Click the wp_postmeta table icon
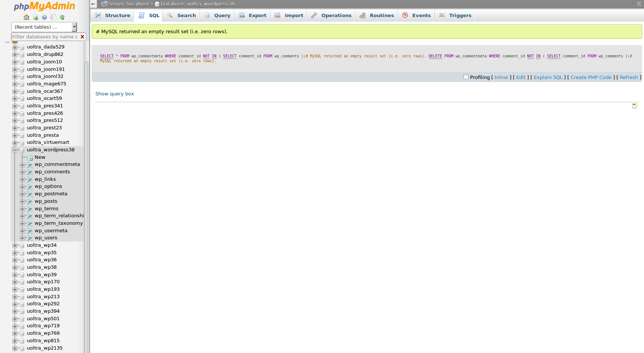644x353 pixels. pos(30,194)
